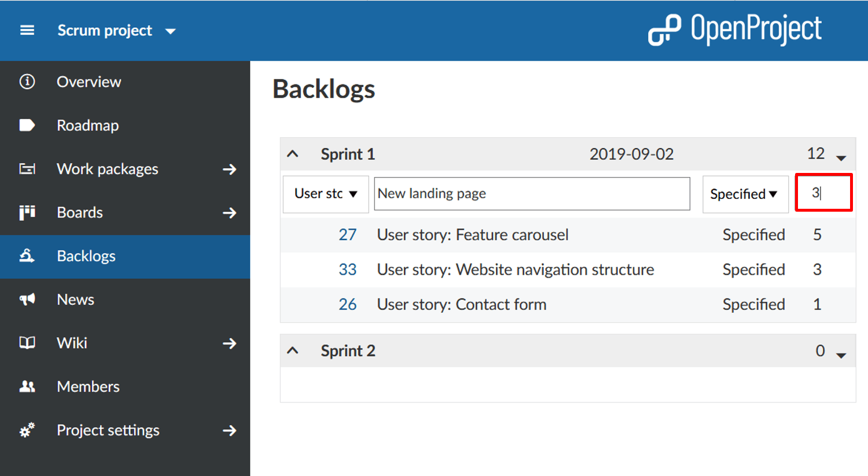The width and height of the screenshot is (868, 476).
Task: Open the Scrum project dropdown
Action: click(x=116, y=31)
